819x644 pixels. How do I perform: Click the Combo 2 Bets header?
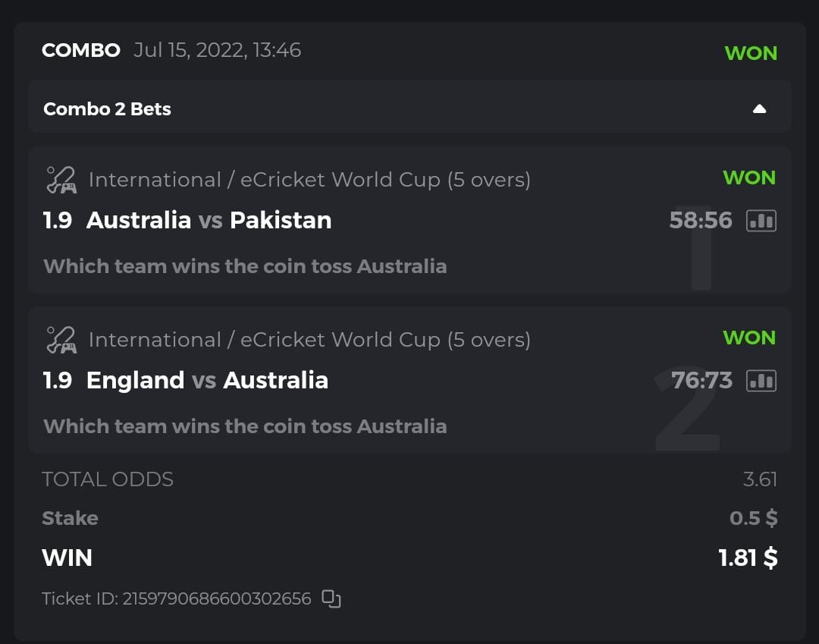[107, 109]
